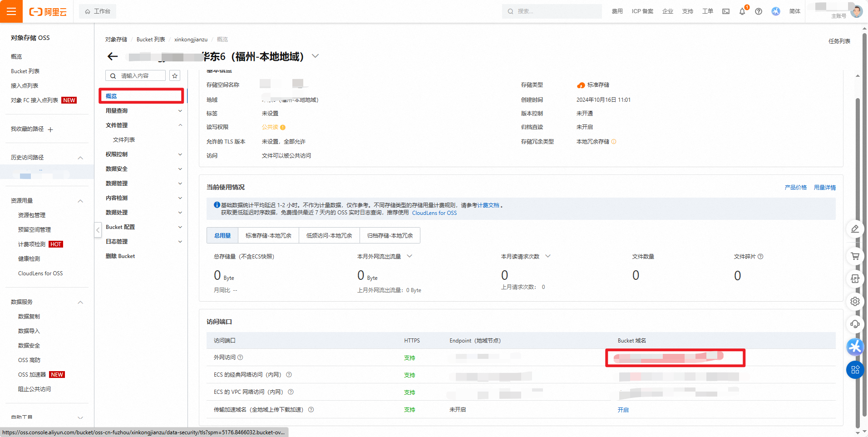868x437 pixels.
Task: Open 阻止公共访问 in sidebar
Action: [x=35, y=389]
